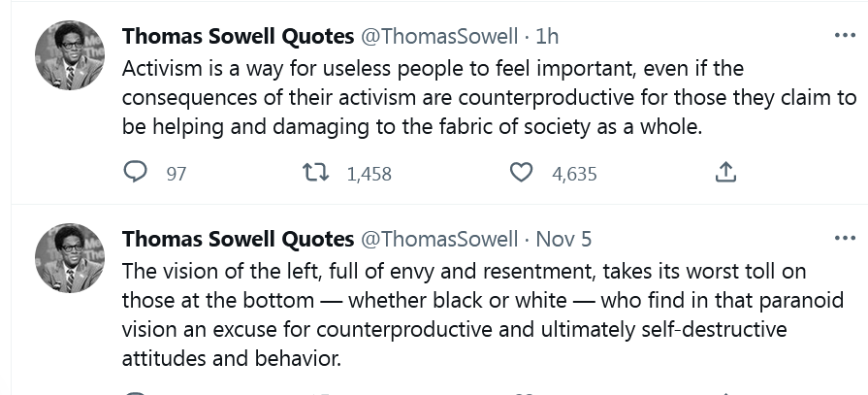Like the tweet about activism
The image size is (868, 395).
522,174
